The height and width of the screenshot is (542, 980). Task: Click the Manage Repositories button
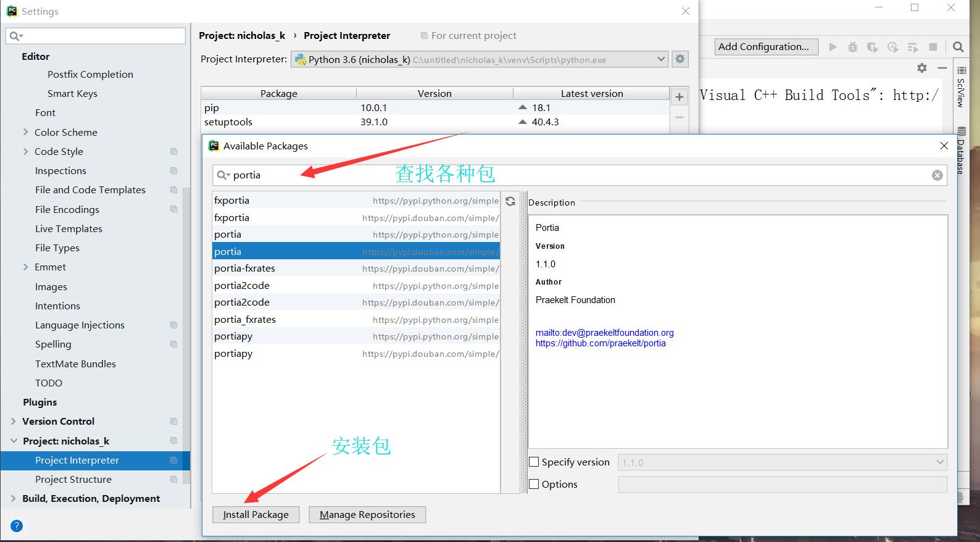(367, 514)
